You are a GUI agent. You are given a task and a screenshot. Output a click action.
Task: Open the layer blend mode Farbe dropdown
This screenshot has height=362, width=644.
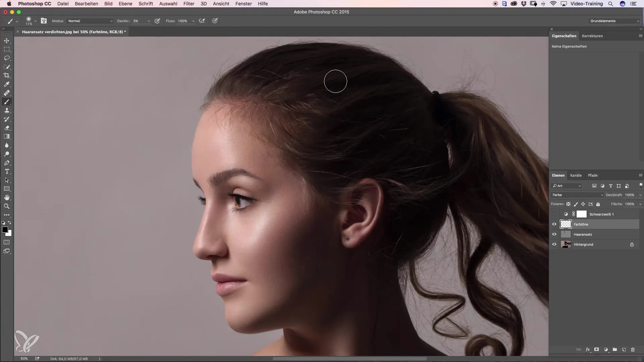coord(577,195)
